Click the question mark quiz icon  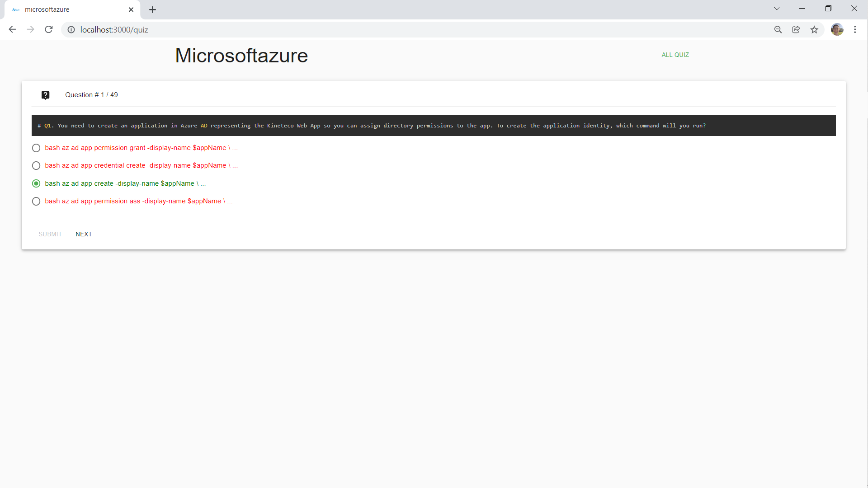tap(45, 95)
